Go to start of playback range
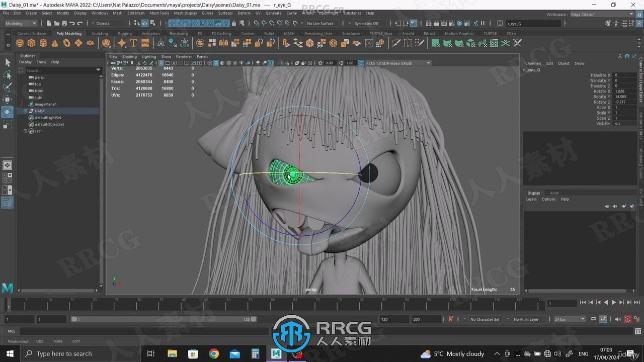 [x=583, y=302]
